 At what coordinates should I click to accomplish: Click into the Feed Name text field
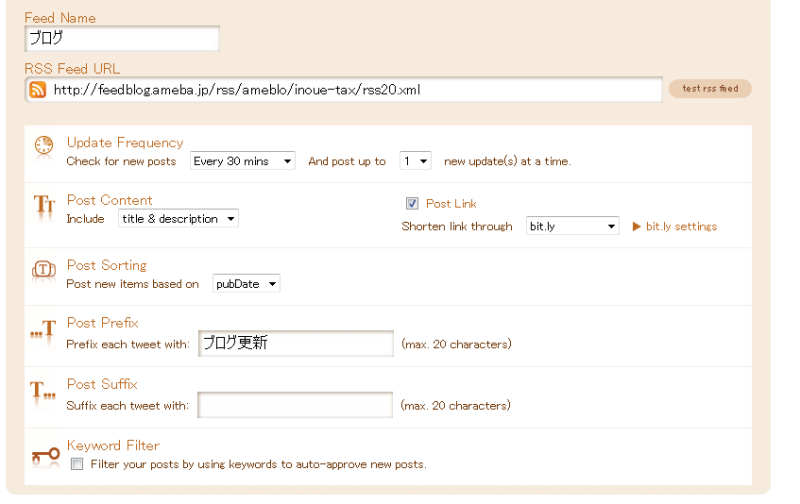[x=121, y=38]
